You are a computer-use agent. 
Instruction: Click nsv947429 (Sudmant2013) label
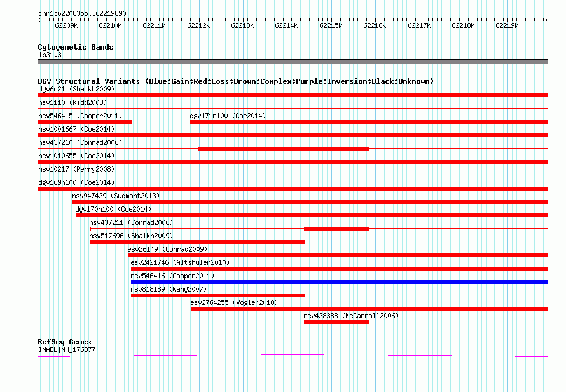(116, 196)
